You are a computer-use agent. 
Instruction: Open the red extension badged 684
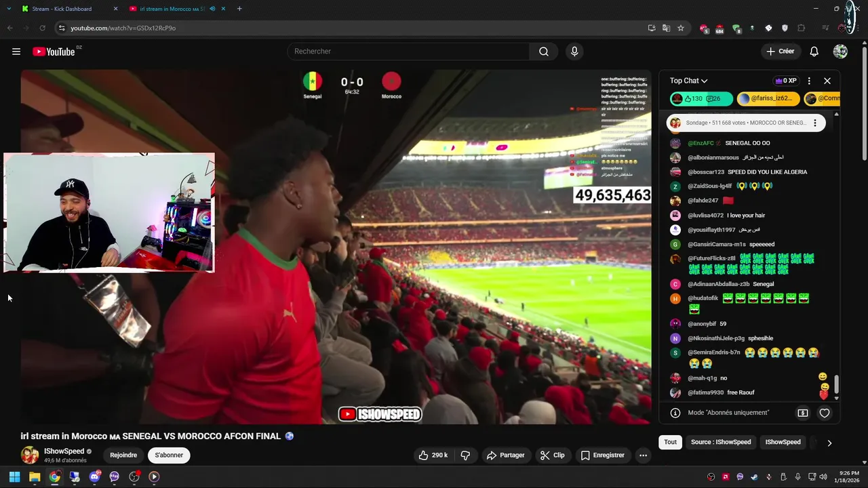719,28
